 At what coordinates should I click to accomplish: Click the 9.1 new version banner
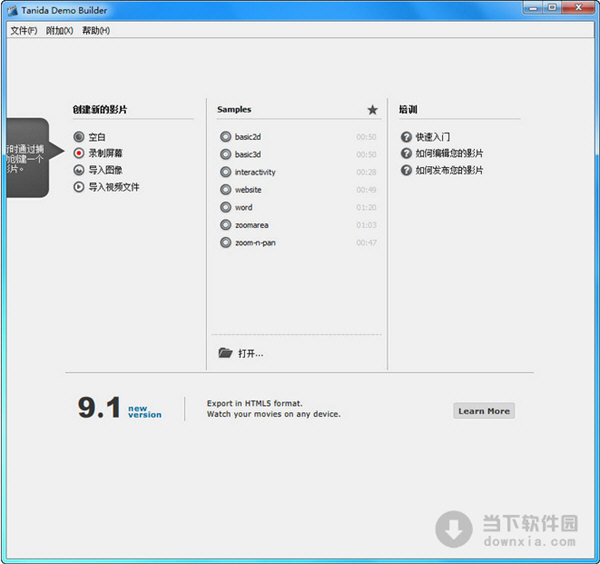[120, 408]
